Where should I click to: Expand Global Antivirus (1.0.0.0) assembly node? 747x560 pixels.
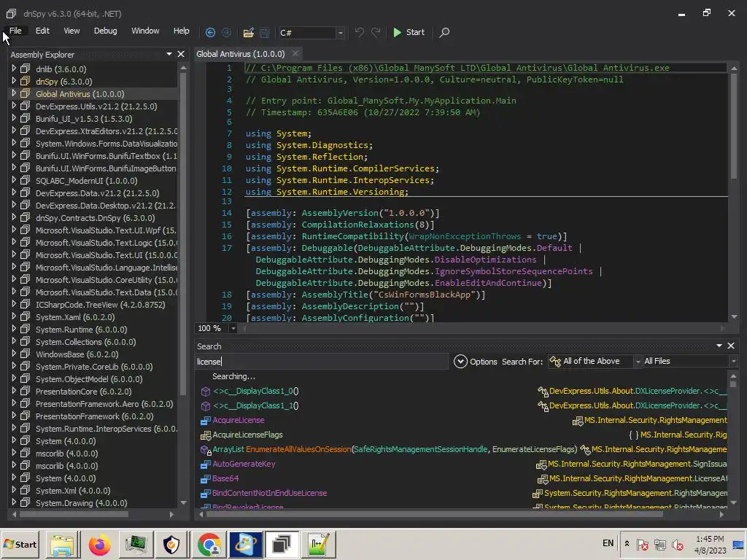tap(14, 93)
